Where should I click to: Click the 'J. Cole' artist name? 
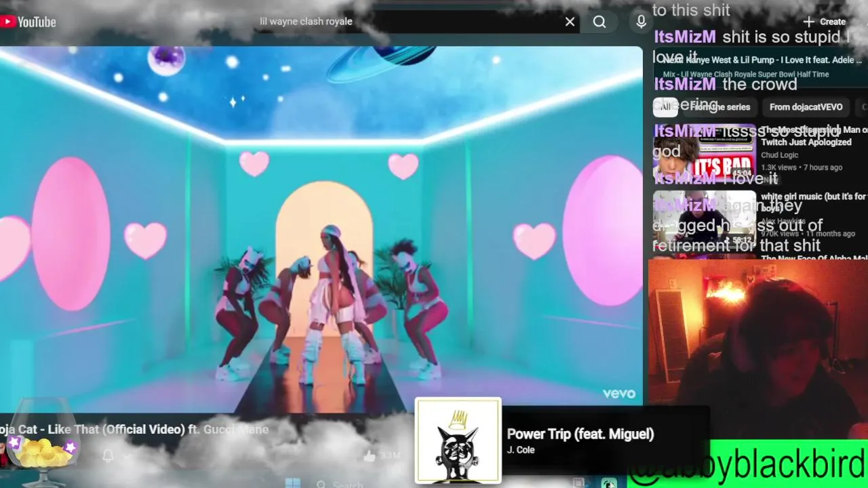pos(521,450)
